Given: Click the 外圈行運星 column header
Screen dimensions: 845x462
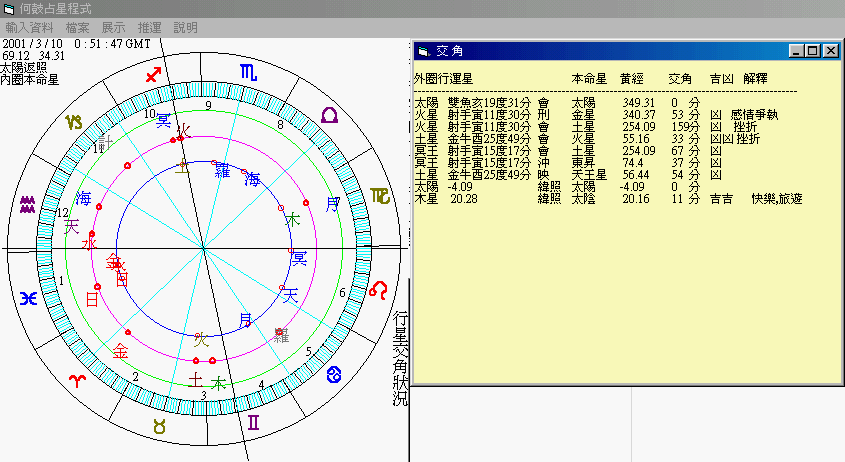Looking at the screenshot, I should pos(443,79).
